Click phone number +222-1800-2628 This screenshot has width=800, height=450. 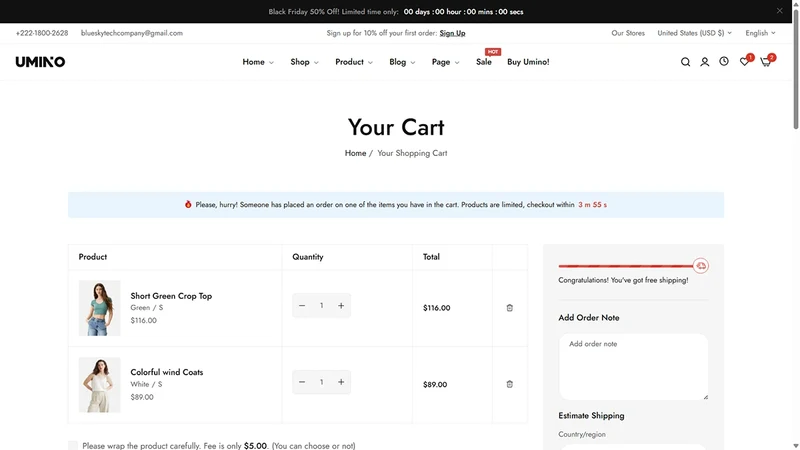[x=42, y=33]
